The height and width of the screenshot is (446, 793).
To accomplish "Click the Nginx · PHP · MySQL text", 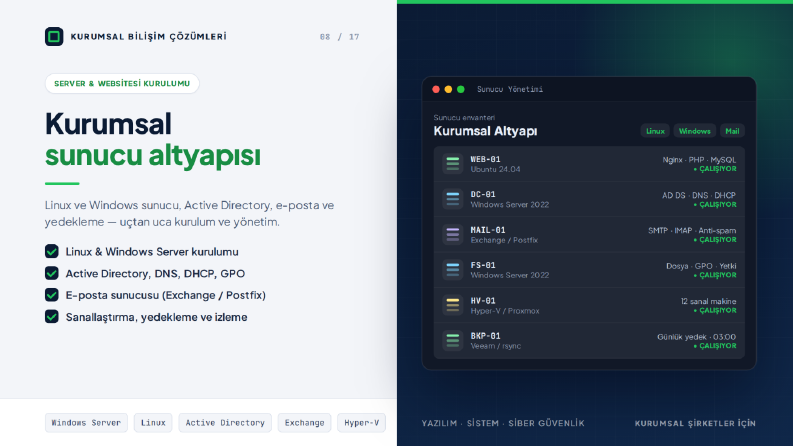I will [699, 160].
